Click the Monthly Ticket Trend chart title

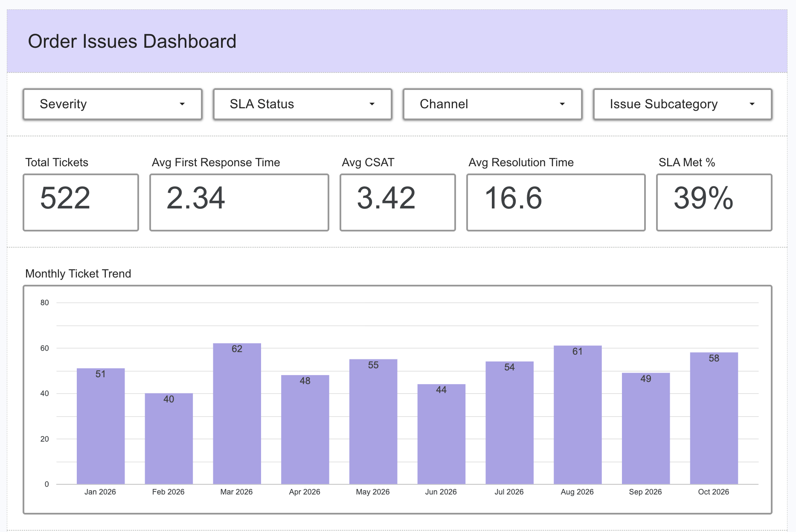[78, 274]
